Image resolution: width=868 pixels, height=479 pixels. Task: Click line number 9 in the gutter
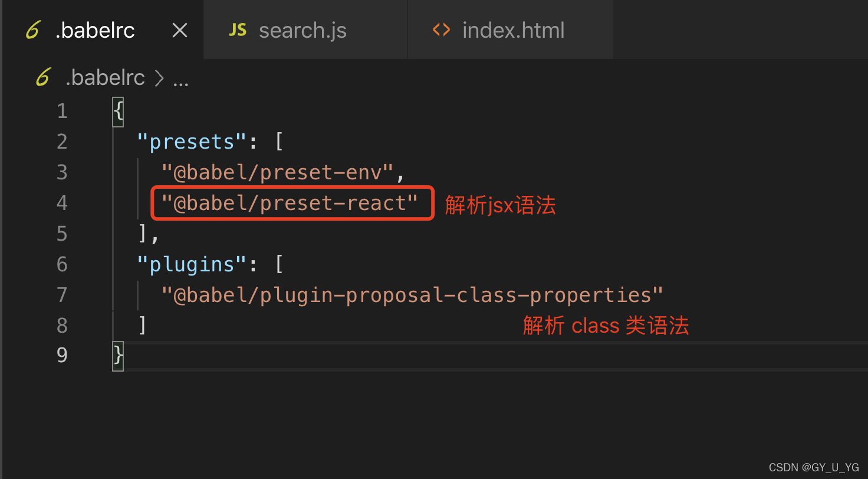click(x=62, y=355)
